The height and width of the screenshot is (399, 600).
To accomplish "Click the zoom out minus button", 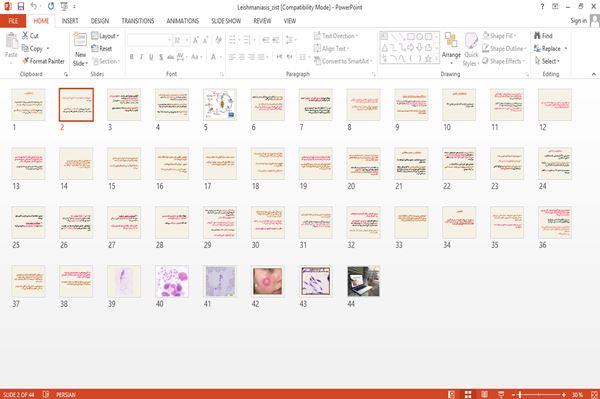I will point(513,394).
